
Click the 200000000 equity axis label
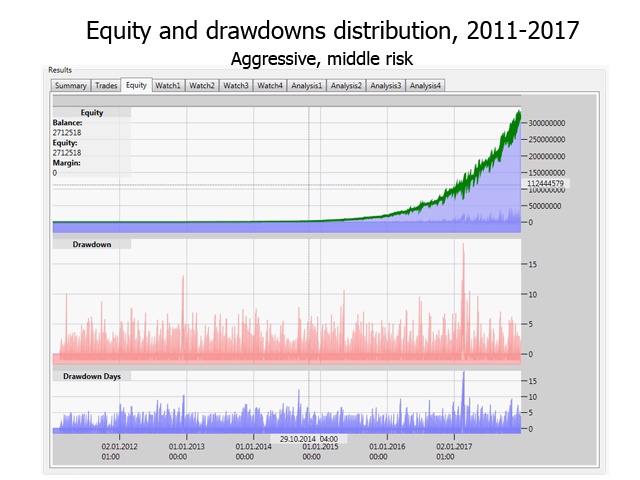point(547,156)
